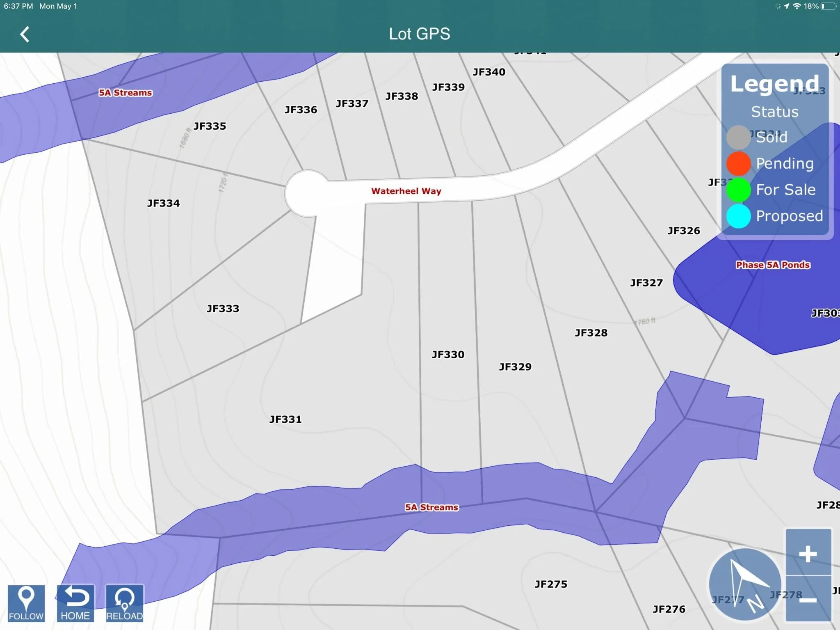The height and width of the screenshot is (630, 840).
Task: Select lot JF338 on the map
Action: 402,96
